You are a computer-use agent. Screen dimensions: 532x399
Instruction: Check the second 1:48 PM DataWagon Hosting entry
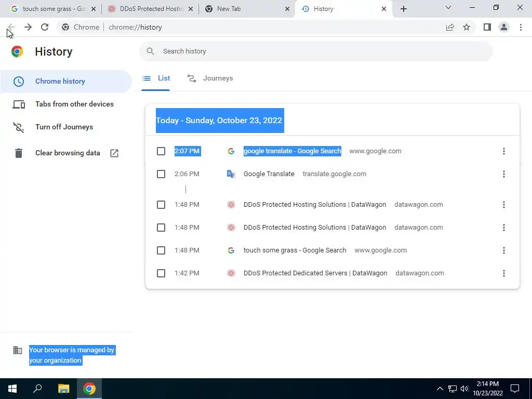161,228
